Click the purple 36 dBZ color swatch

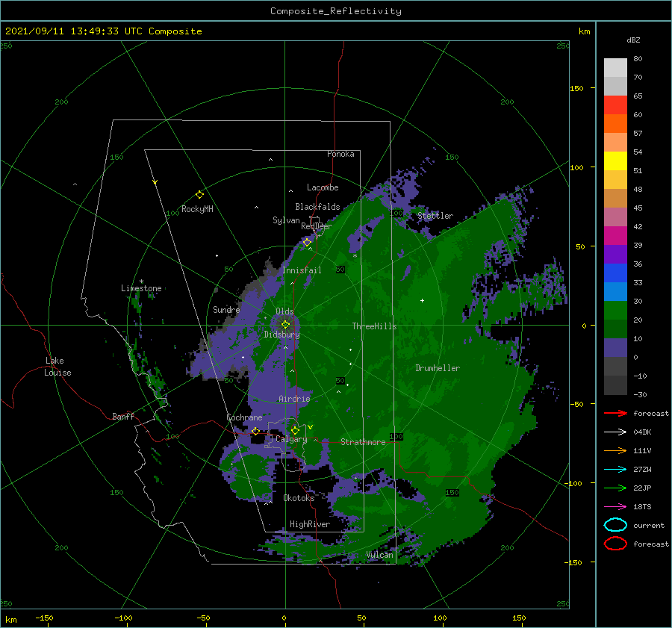[x=615, y=254]
